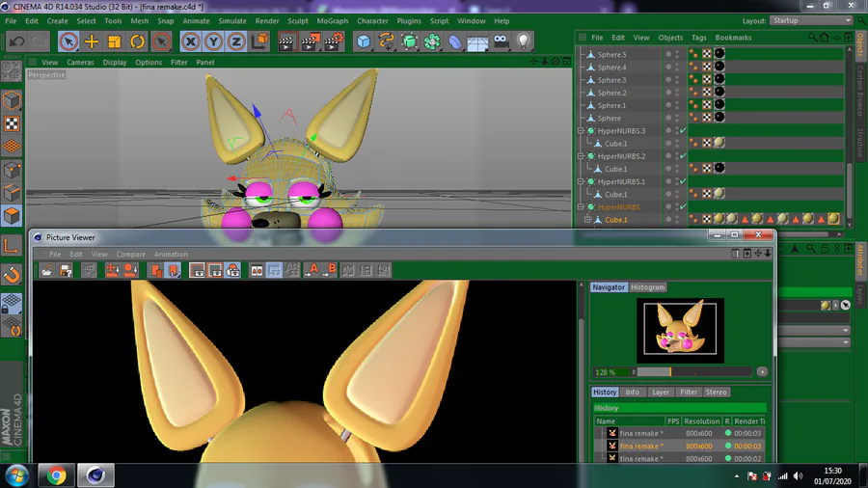The width and height of the screenshot is (868, 488).
Task: Select the Sphere.3 object
Action: pos(611,80)
